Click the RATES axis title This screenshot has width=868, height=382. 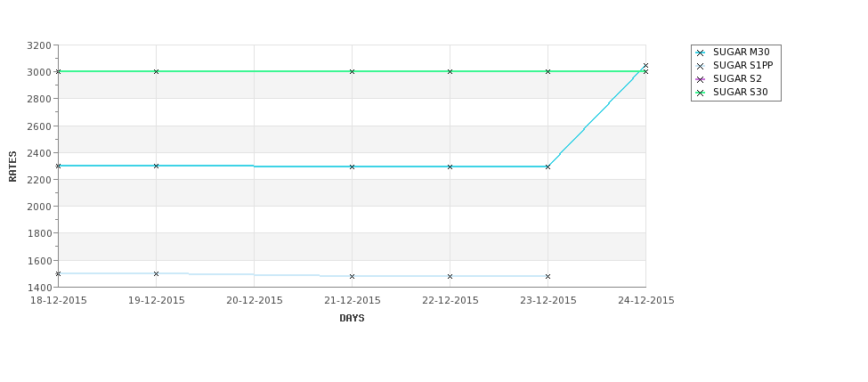click(12, 167)
